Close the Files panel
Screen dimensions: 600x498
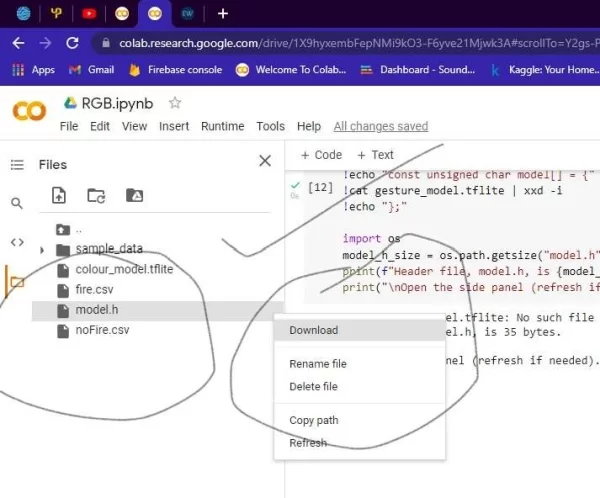265,161
